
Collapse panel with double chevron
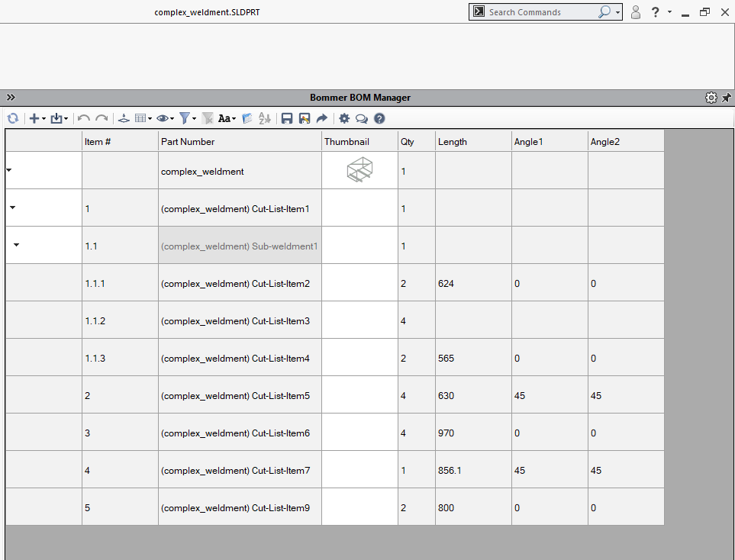click(11, 98)
